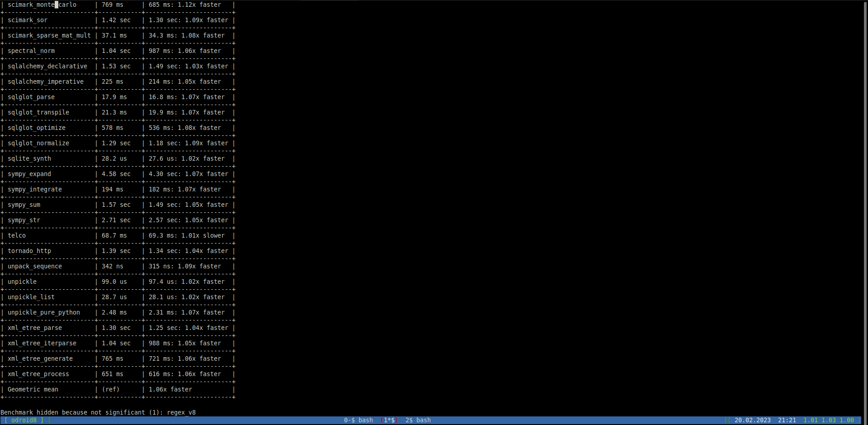Screen dimensions: 868x425
Task: Click the sqlglot_optimize benchmark name
Action: click(37, 128)
